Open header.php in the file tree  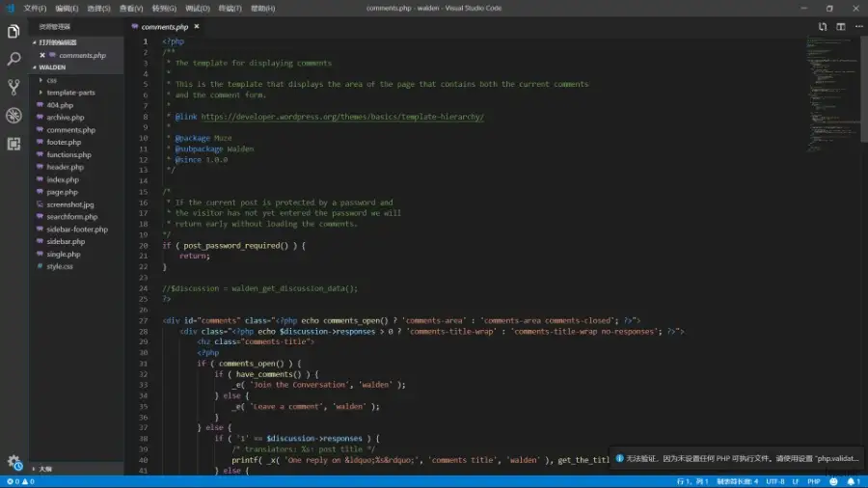tap(66, 167)
